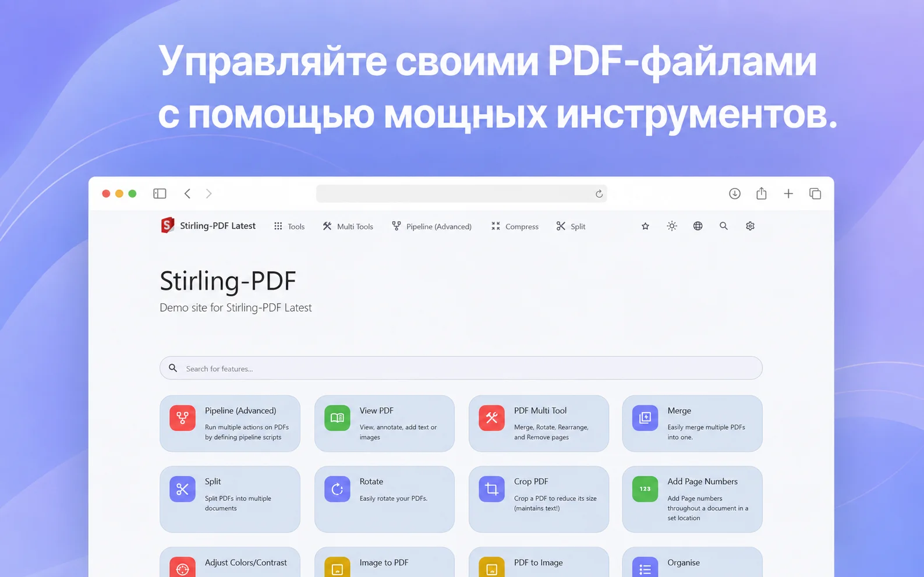Click the Stirling-PDF red logo icon
The image size is (924, 577).
point(167,225)
